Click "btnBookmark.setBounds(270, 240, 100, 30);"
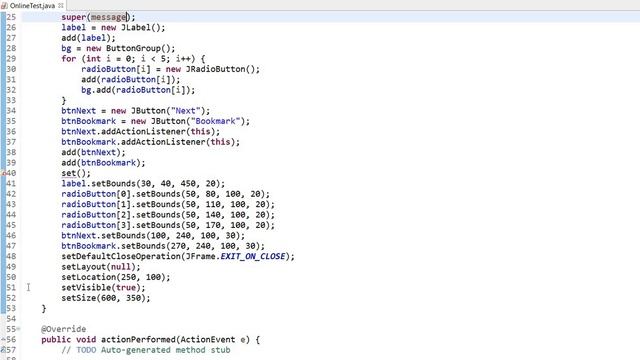The height and width of the screenshot is (360, 640). [x=163, y=246]
